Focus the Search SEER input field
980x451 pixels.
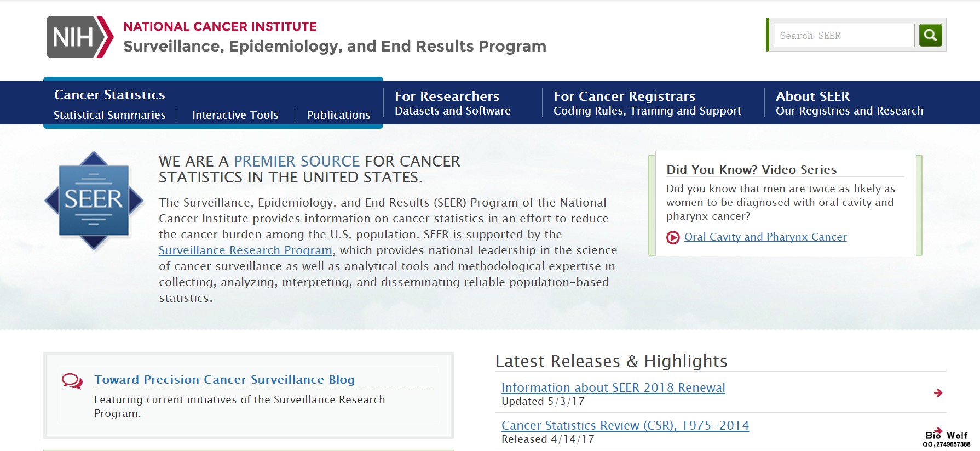coord(844,36)
